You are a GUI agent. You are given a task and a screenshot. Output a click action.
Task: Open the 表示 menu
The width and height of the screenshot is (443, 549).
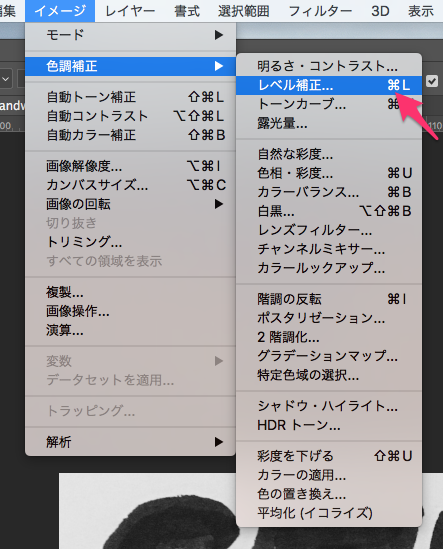[421, 11]
